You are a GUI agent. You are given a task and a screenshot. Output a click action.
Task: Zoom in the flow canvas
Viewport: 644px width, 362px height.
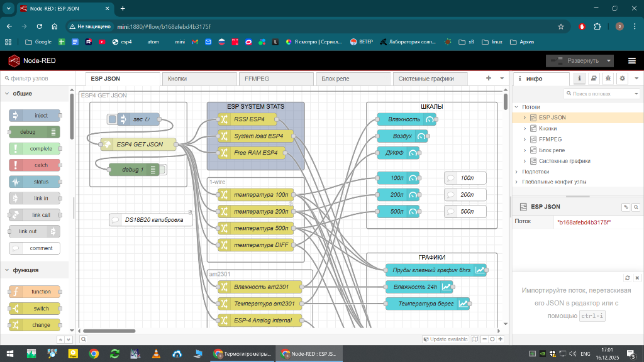pos(500,339)
